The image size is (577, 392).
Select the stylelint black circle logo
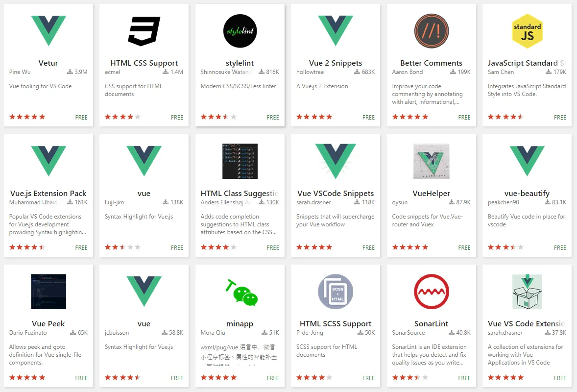coord(240,31)
